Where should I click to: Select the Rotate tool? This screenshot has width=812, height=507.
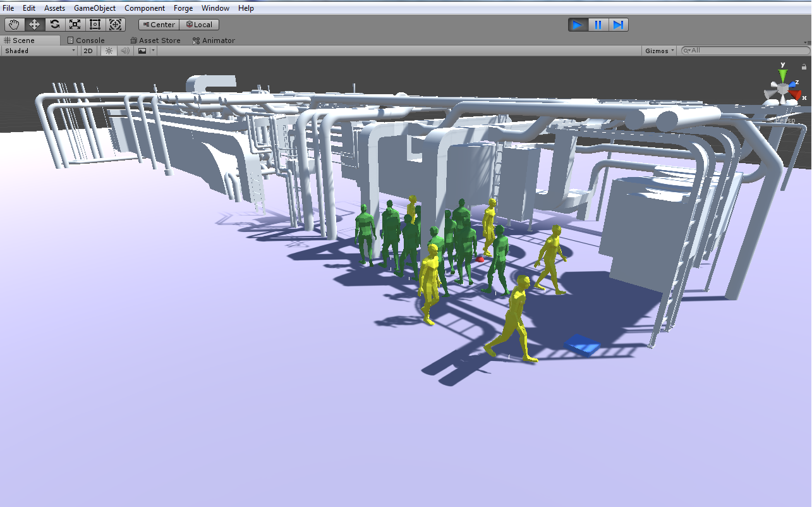coord(55,25)
